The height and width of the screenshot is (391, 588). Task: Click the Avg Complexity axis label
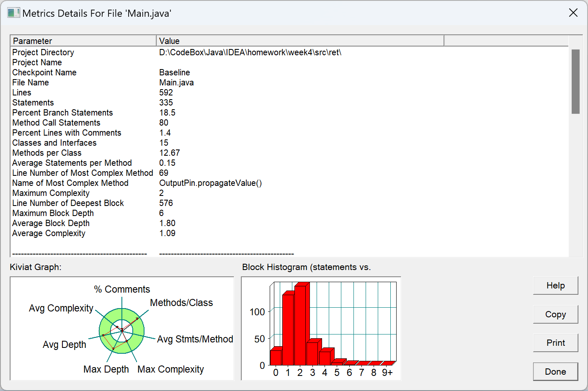(61, 308)
